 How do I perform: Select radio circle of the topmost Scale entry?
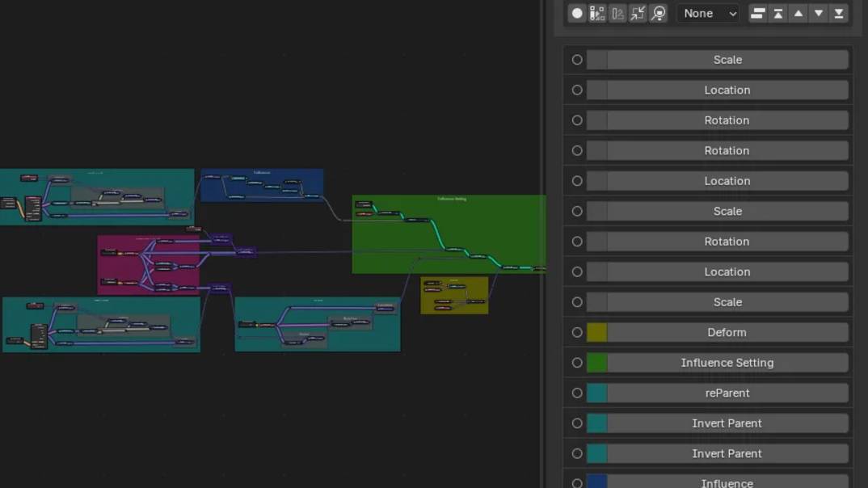coord(577,60)
